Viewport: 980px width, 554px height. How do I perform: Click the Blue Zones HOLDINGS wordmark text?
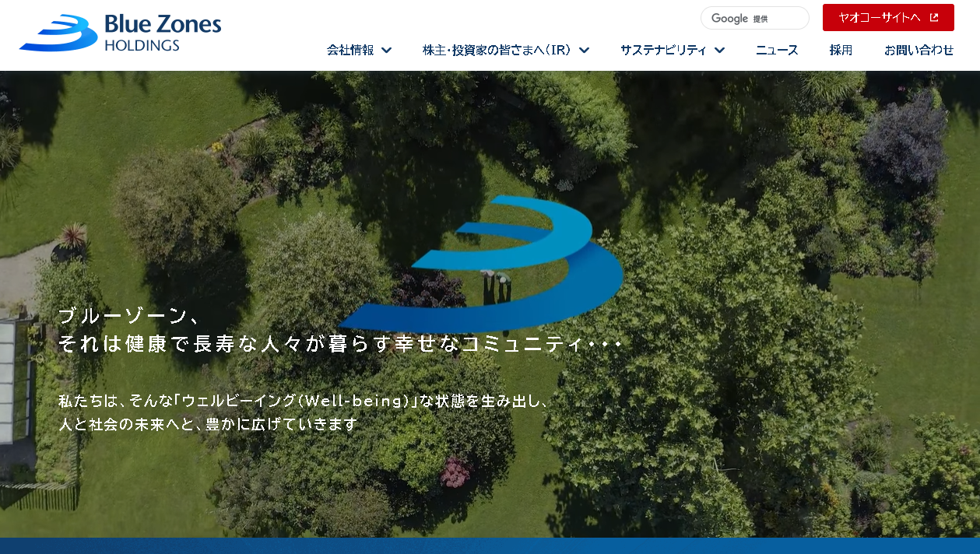point(163,34)
